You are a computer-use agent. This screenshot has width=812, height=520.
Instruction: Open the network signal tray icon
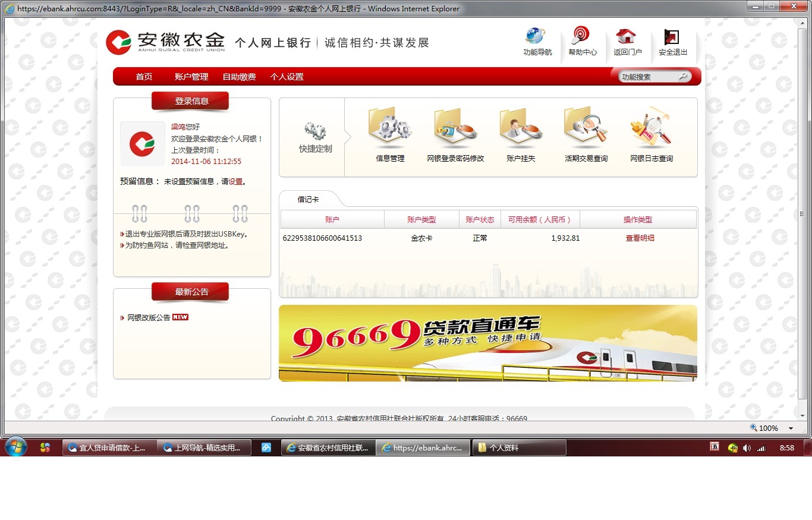coord(761,448)
